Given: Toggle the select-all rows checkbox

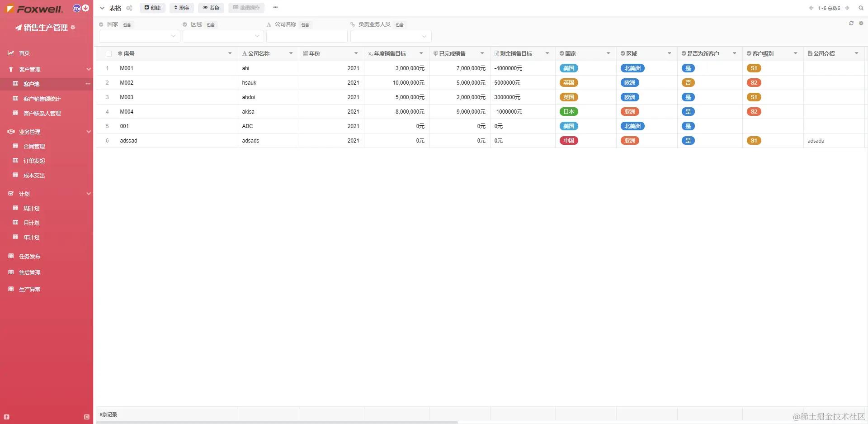Looking at the screenshot, I should 108,54.
